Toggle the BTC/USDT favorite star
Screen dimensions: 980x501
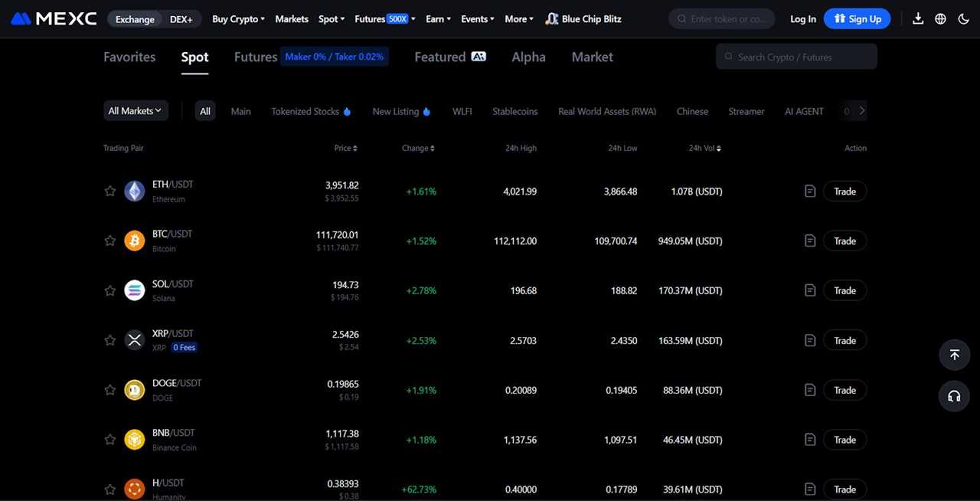[x=109, y=241]
